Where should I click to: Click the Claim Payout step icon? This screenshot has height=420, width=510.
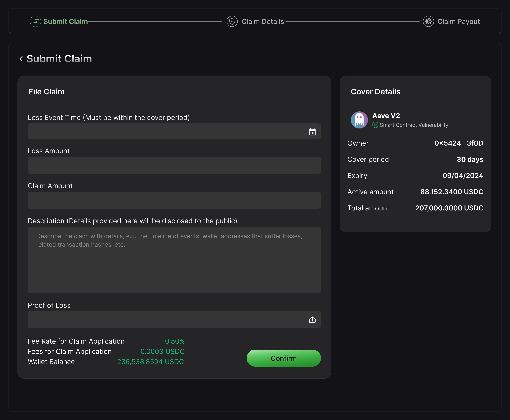tap(428, 21)
